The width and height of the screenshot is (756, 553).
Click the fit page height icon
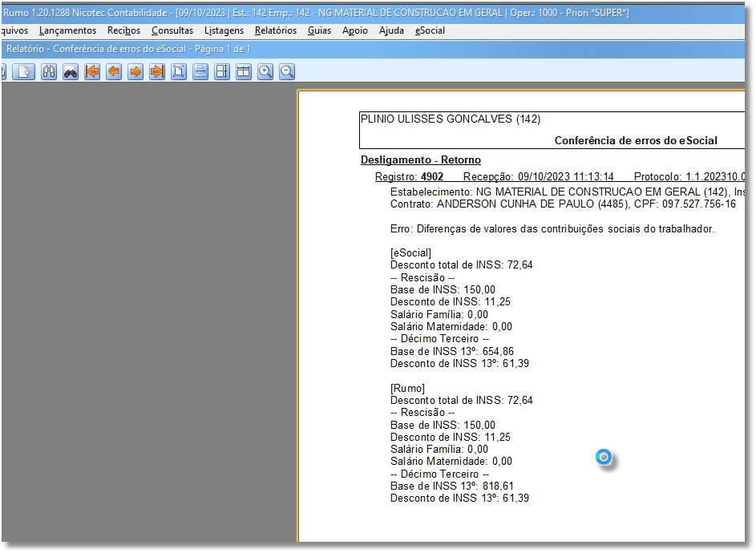pyautogui.click(x=222, y=72)
